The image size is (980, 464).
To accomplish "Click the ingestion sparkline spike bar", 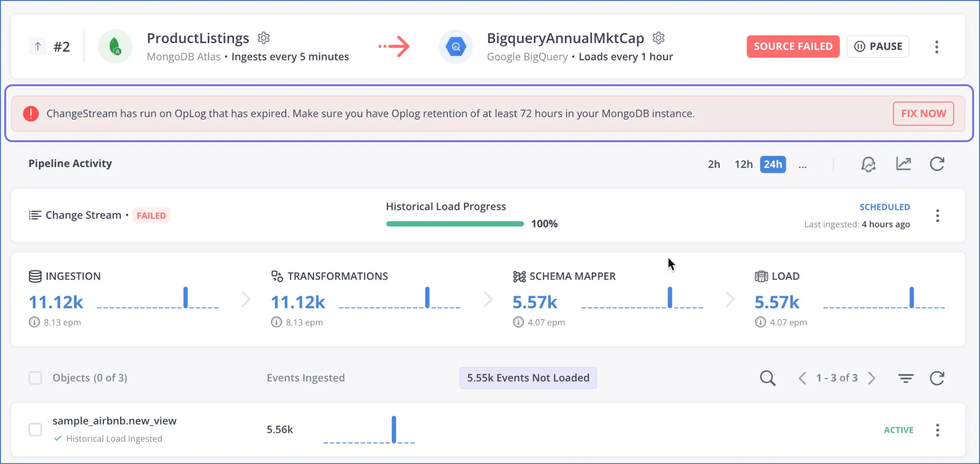I will click(x=186, y=297).
